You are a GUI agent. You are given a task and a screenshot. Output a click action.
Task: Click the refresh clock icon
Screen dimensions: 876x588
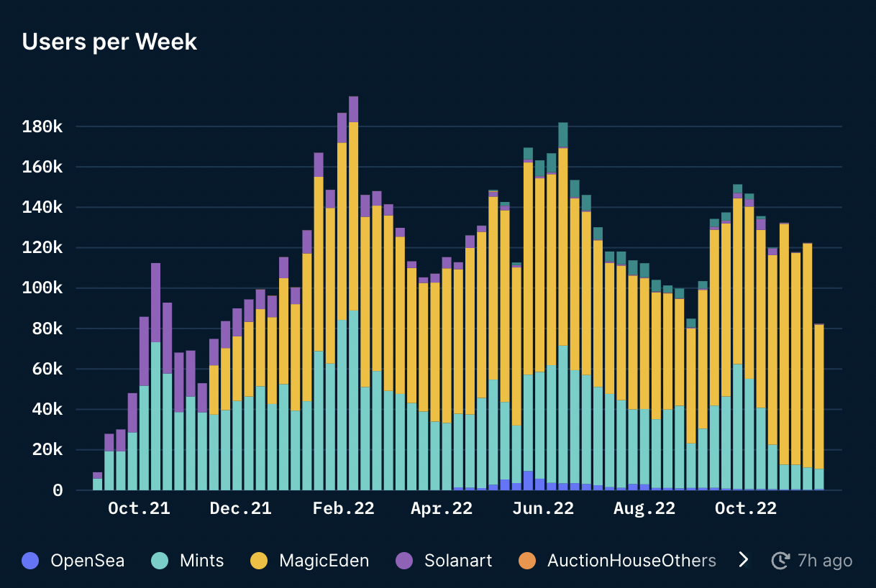[780, 561]
